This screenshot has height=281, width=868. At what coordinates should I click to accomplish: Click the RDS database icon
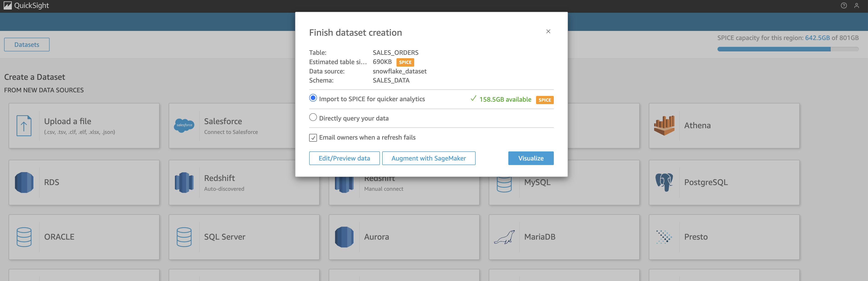24,182
